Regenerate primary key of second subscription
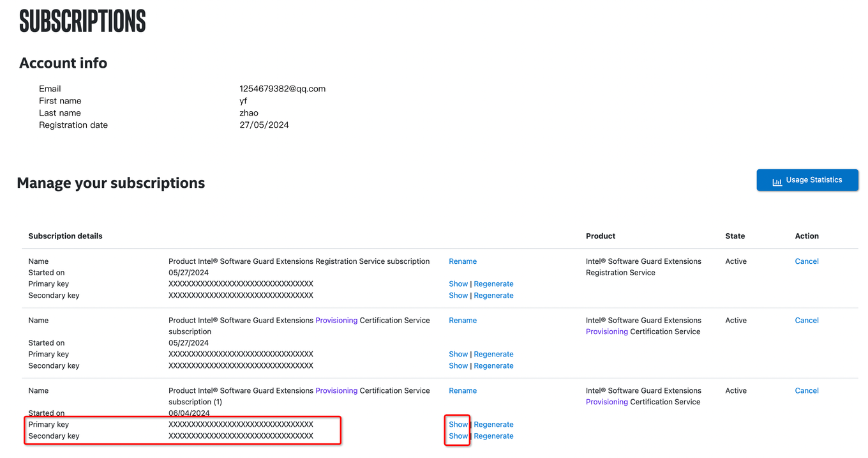This screenshot has height=458, width=868. [x=493, y=355]
